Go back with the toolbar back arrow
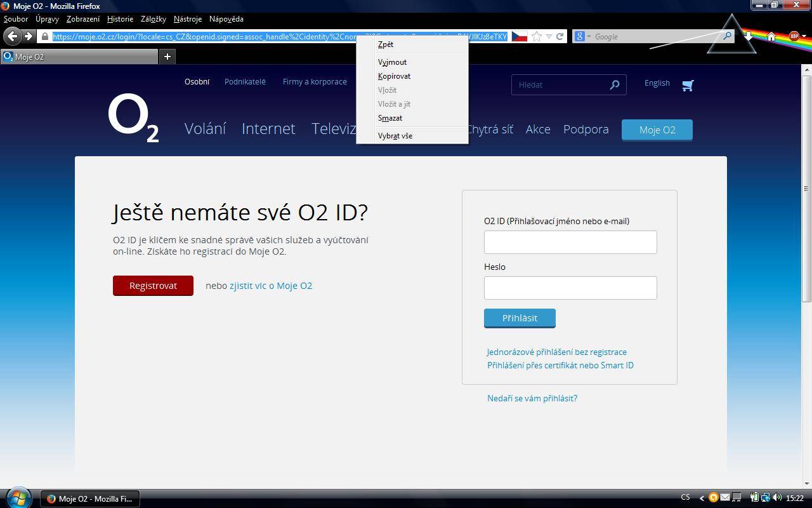Image resolution: width=812 pixels, height=508 pixels. (12, 36)
